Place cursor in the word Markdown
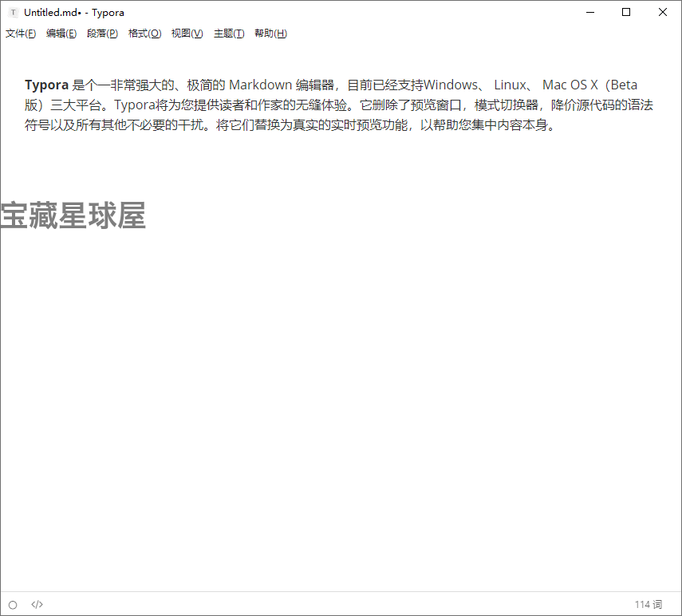 (260, 85)
